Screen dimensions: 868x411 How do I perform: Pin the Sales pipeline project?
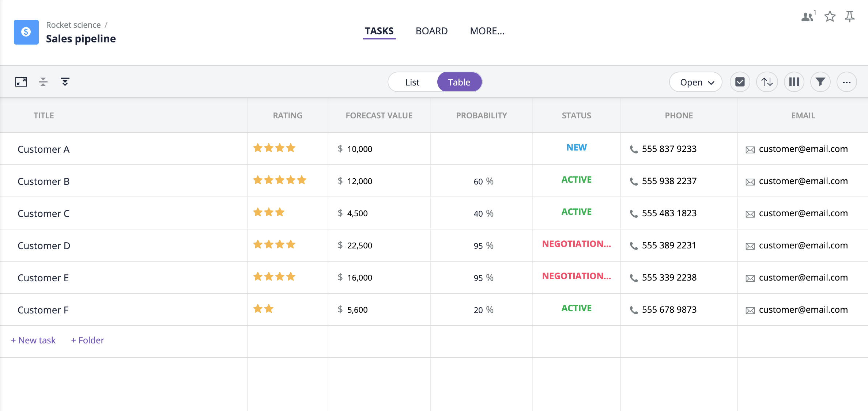coord(850,16)
